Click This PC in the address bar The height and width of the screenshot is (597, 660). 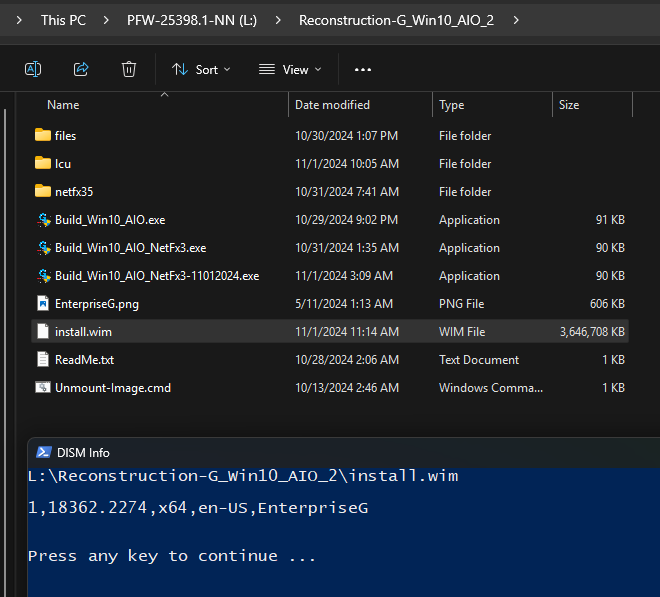63,20
